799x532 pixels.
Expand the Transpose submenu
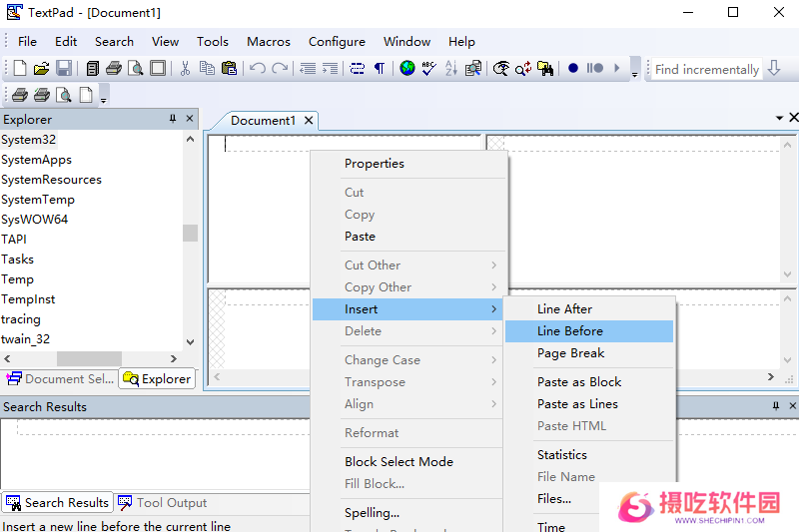pyautogui.click(x=408, y=382)
